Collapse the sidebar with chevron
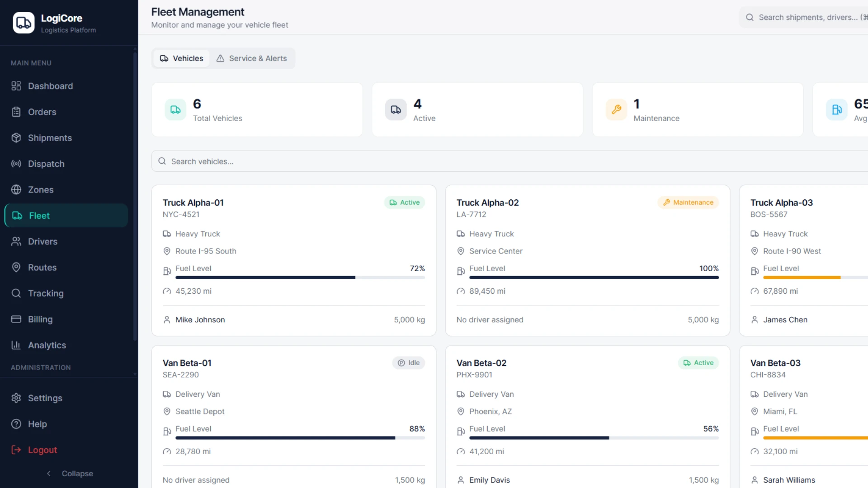This screenshot has height=488, width=868. click(49, 474)
